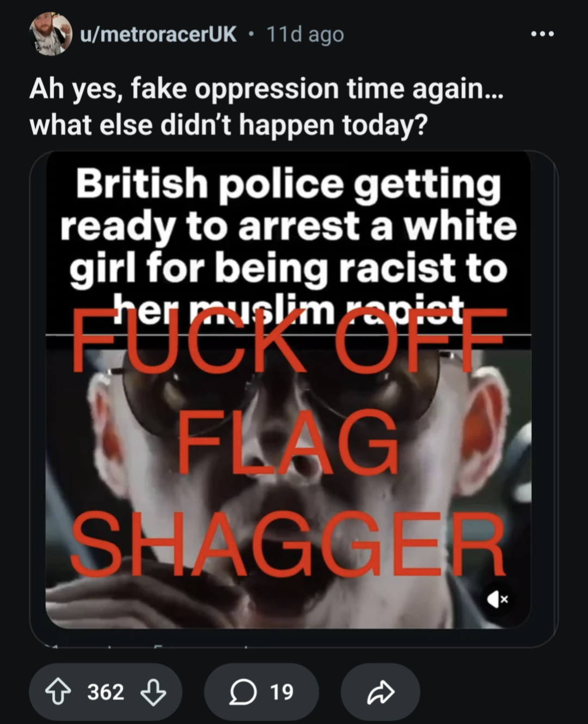Tap the share arrow icon

[x=381, y=692]
